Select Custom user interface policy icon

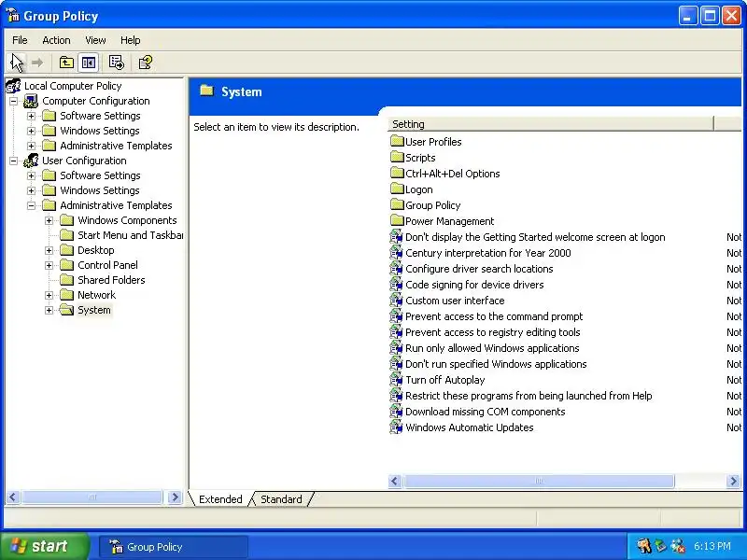pyautogui.click(x=396, y=300)
